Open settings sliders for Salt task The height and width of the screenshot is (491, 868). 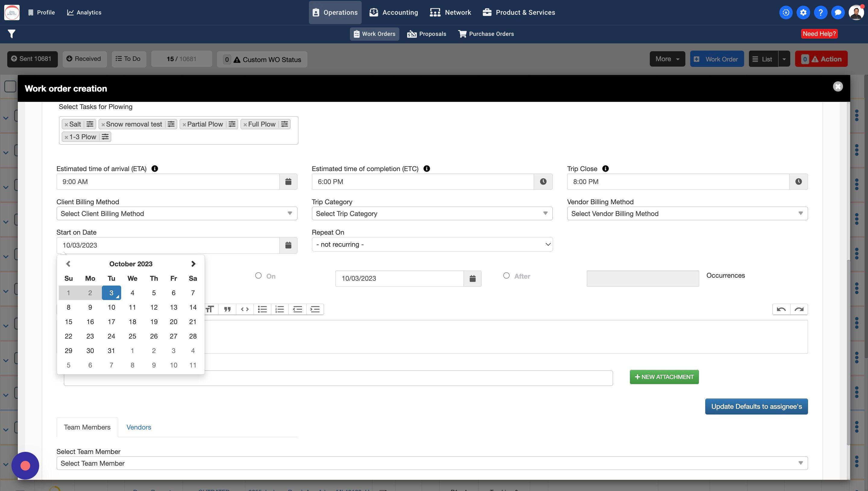[x=90, y=124]
